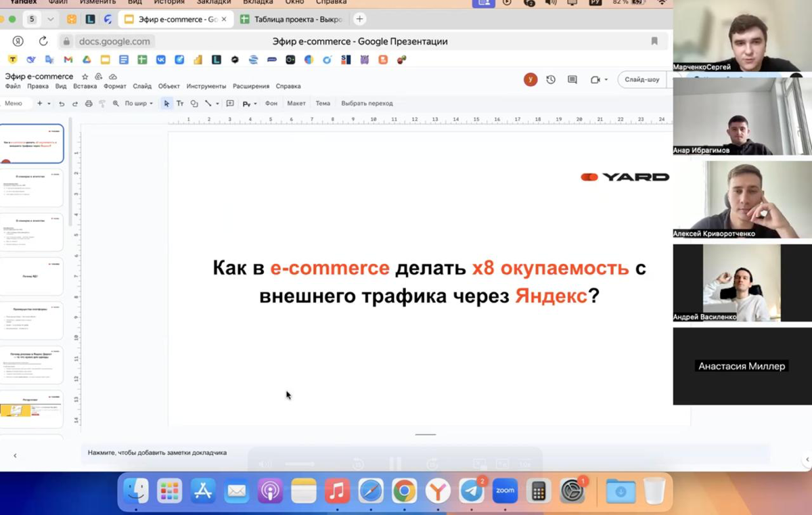This screenshot has height=515, width=812.
Task: Open Gmail bookmark in bookmarks bar
Action: 68,60
